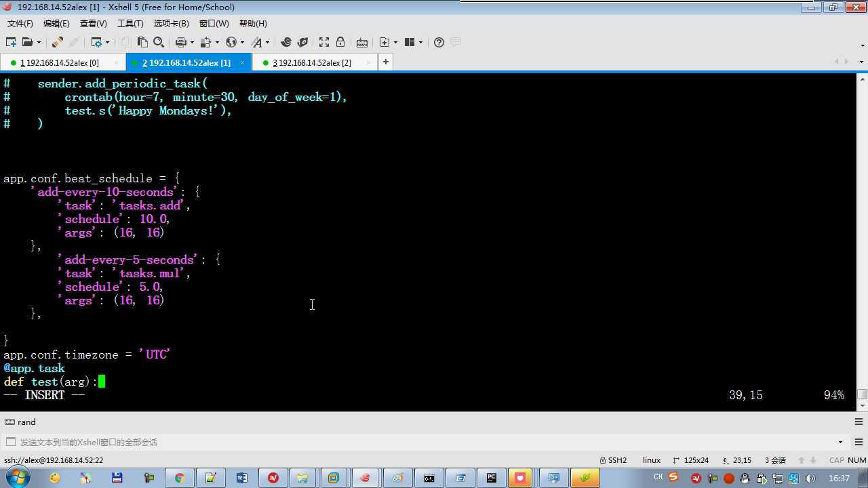Open Google Chrome from the taskbar
Screen dimensions: 868x488
pos(180,478)
